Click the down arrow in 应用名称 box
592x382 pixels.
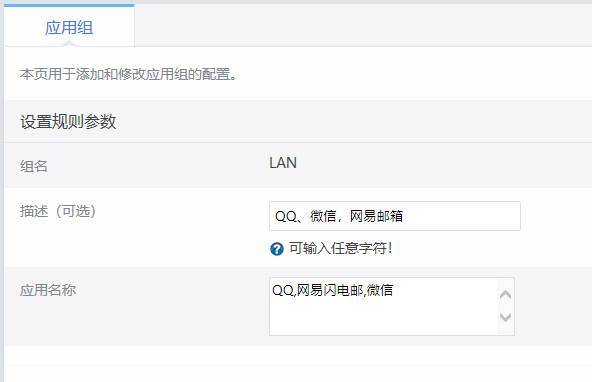coord(505,317)
